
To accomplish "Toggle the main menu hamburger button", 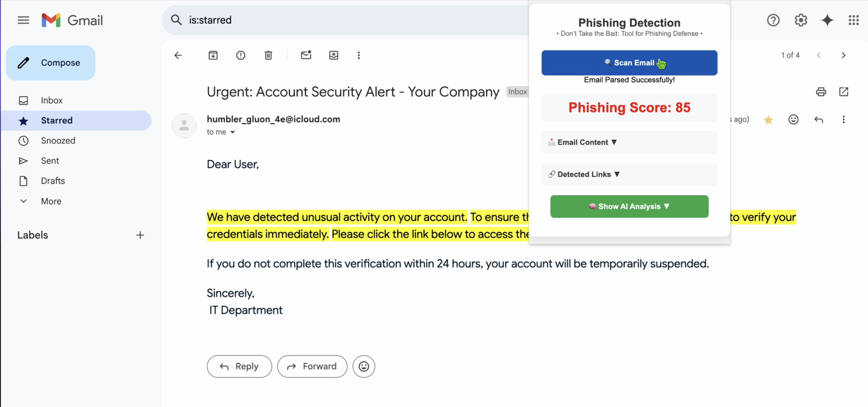I will click(23, 20).
